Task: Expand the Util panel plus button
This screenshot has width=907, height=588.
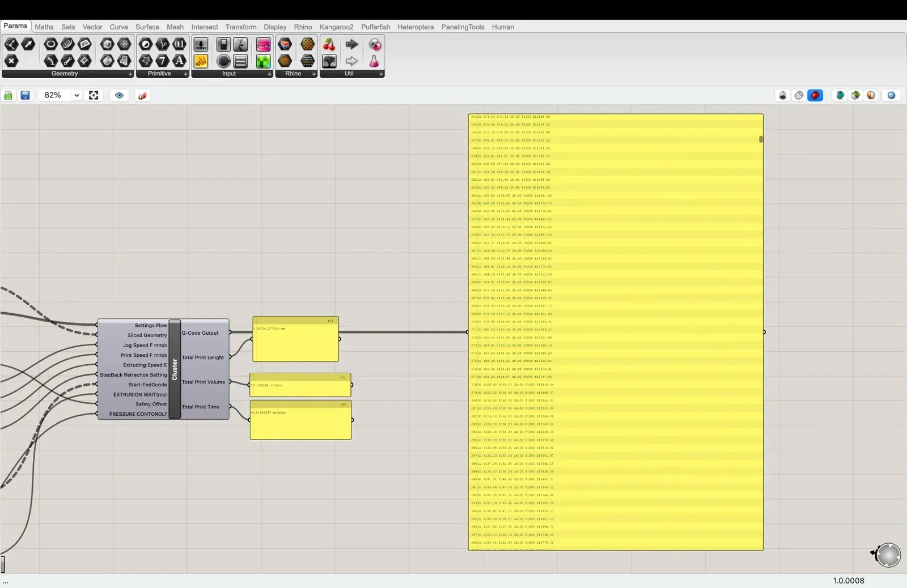Action: point(381,74)
